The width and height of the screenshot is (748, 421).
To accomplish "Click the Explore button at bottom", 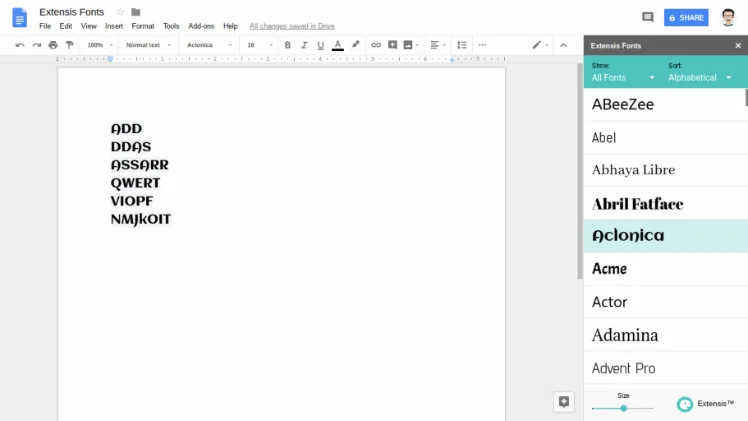I will coord(563,402).
